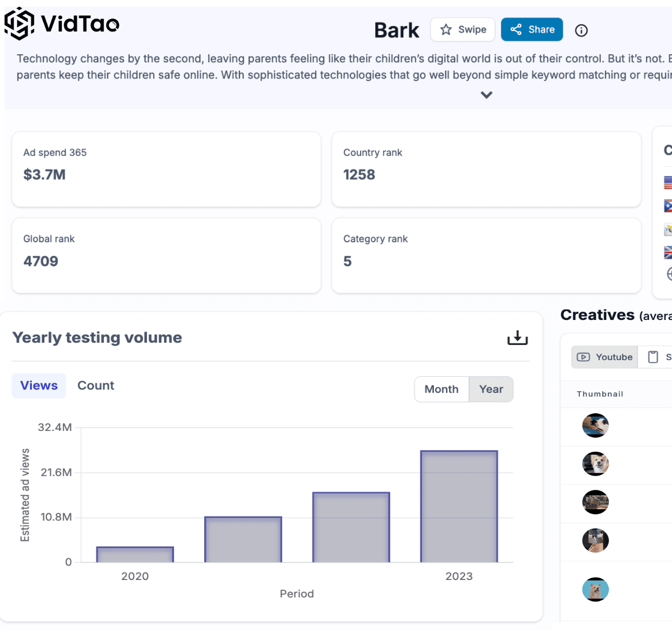Switch chart granularity to Month
672x642 pixels.
(441, 389)
